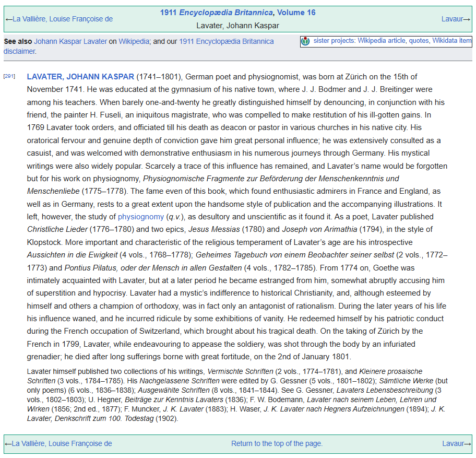476x458 pixels.
Task: Go to Lavaur link in bottom footer
Action: pyautogui.click(x=453, y=443)
